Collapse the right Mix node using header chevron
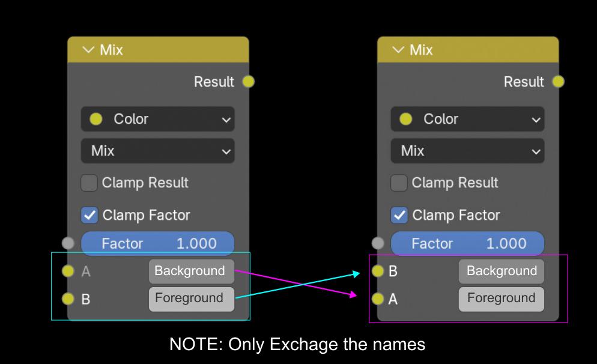This screenshot has height=364, width=597. tap(398, 50)
